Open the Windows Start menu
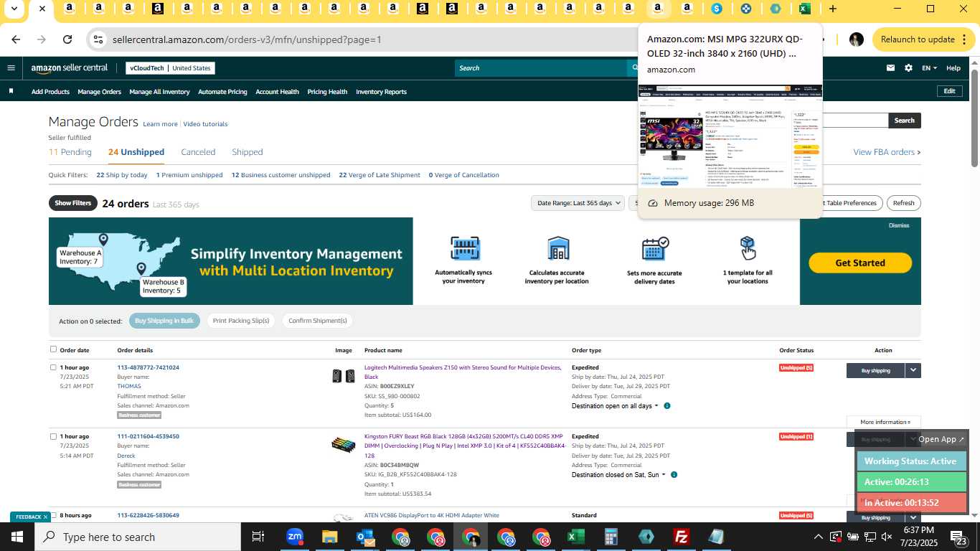The width and height of the screenshot is (980, 551). (x=17, y=537)
